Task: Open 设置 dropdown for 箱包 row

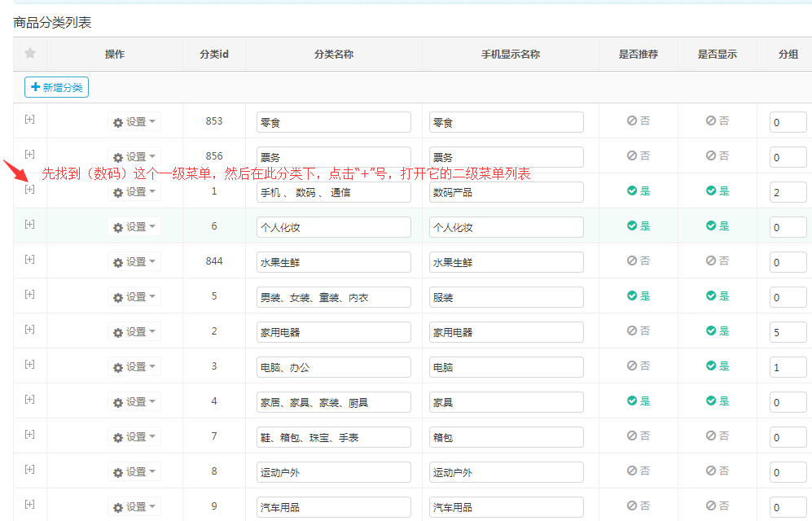Action: (x=134, y=436)
